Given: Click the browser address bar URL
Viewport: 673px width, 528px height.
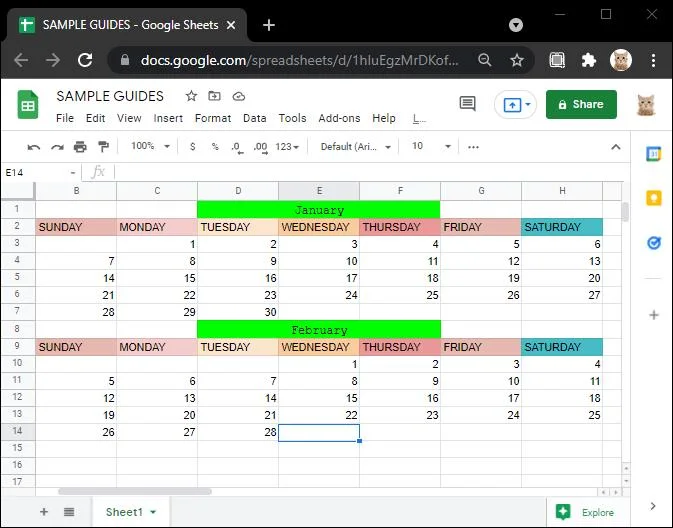Looking at the screenshot, I should 300,60.
